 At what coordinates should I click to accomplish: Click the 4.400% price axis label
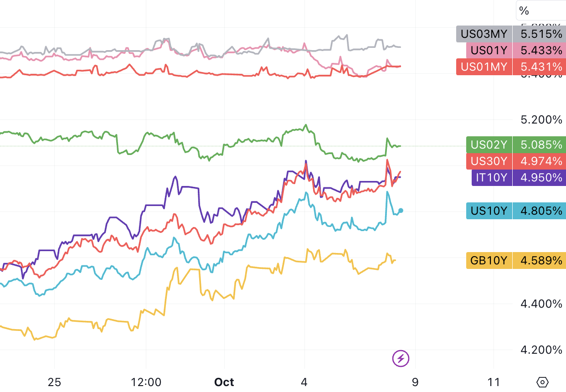(541, 304)
